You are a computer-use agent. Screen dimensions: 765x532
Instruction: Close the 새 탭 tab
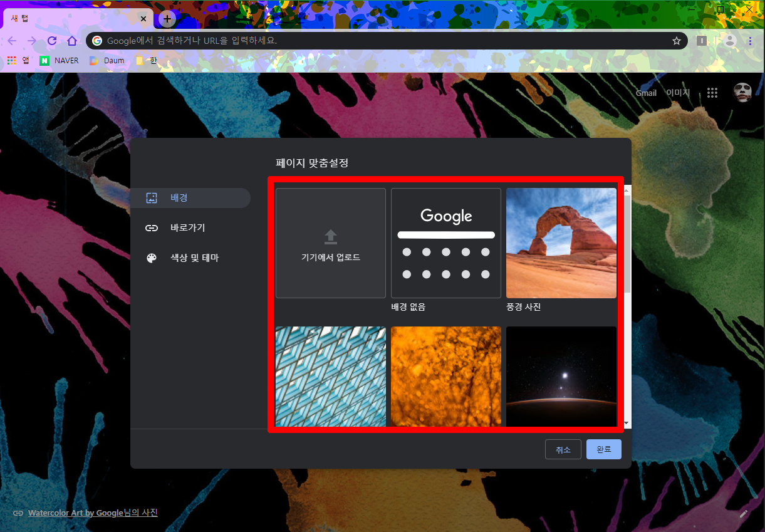[x=143, y=19]
